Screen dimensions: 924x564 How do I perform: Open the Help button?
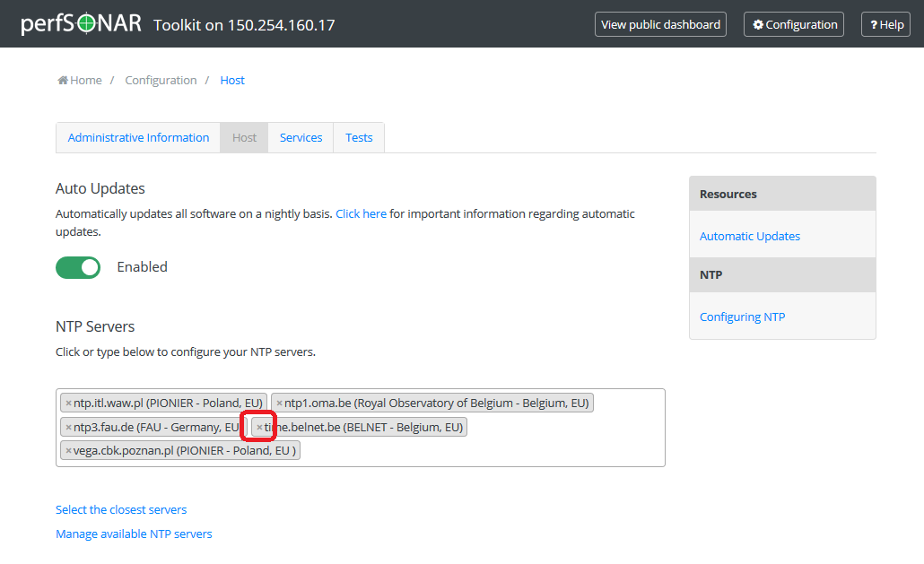885,24
